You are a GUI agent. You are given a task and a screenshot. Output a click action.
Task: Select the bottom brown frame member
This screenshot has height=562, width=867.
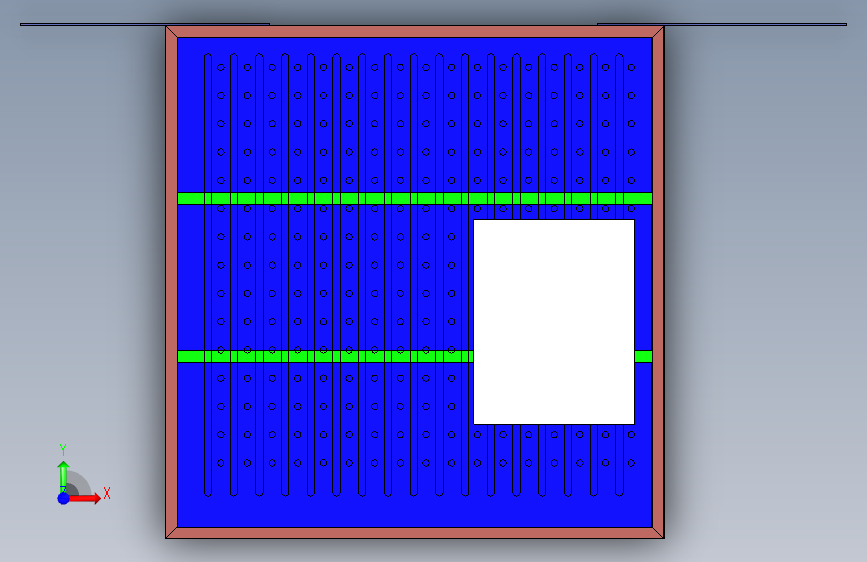tap(415, 533)
